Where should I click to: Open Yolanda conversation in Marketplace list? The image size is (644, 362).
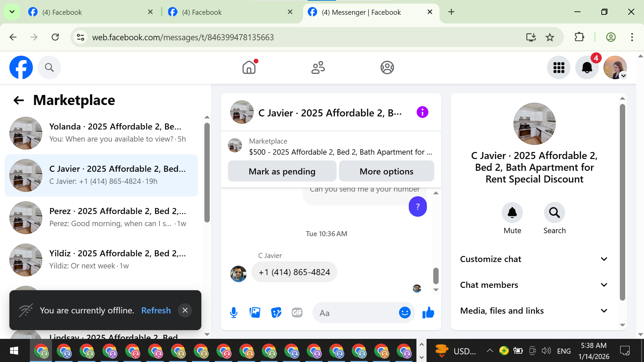point(101,133)
